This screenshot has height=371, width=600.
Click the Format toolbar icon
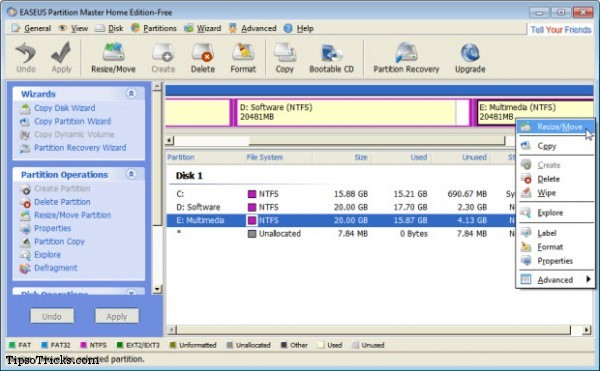(243, 57)
